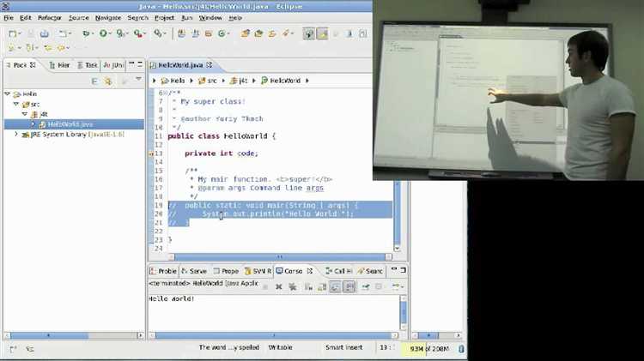Collapse the Helk project tree node
This screenshot has width=644, height=361.
pyautogui.click(x=8, y=94)
